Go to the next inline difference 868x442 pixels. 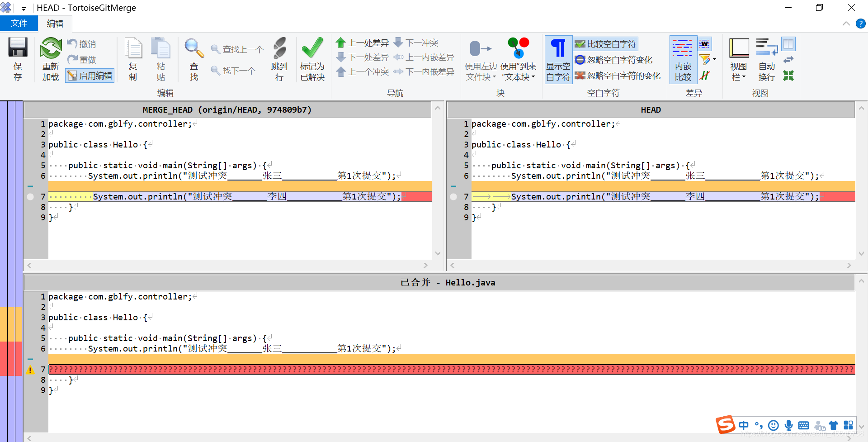pos(424,72)
